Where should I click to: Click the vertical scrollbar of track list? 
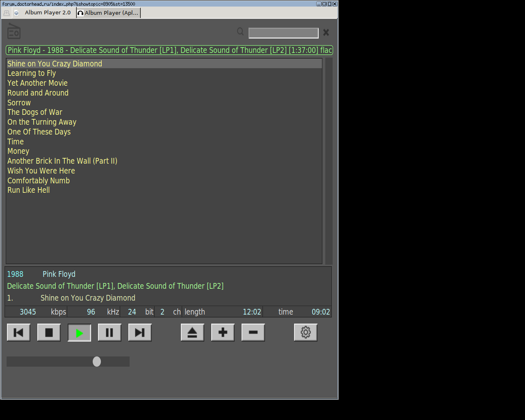pyautogui.click(x=329, y=161)
